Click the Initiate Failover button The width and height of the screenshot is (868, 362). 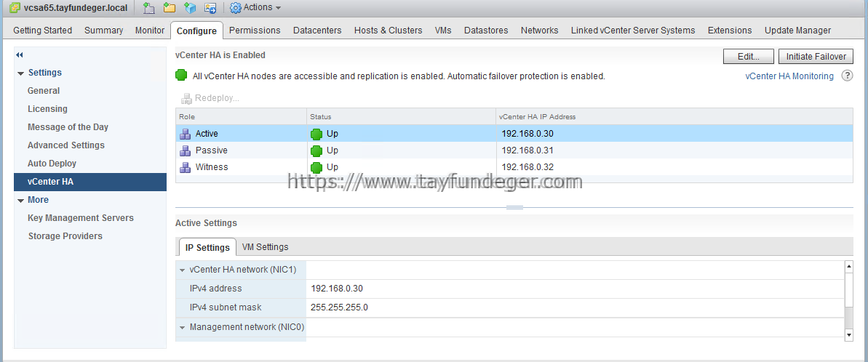tap(816, 57)
